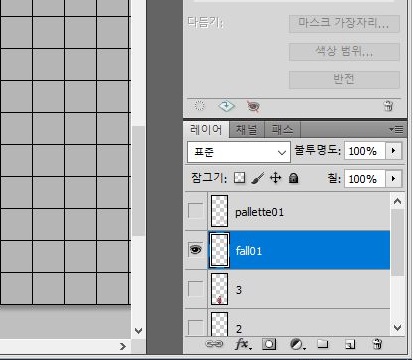This screenshot has height=360, width=413.
Task: Open the blend mode dropdown 표준
Action: pyautogui.click(x=239, y=152)
